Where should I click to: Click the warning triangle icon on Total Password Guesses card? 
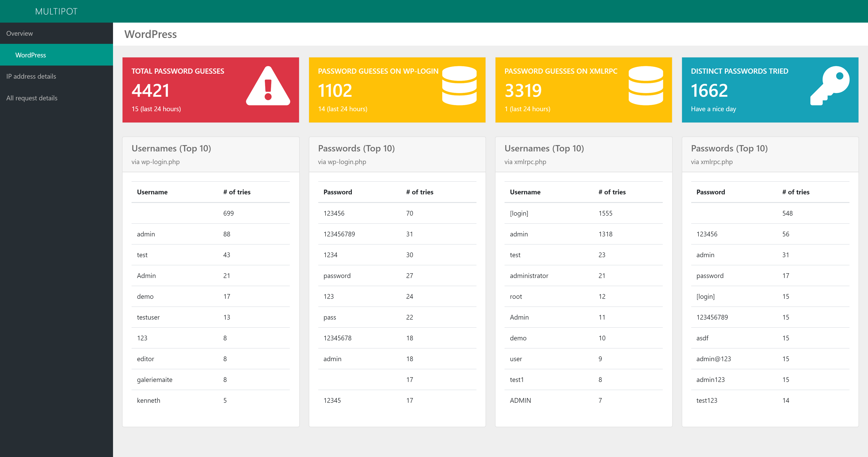(x=268, y=86)
